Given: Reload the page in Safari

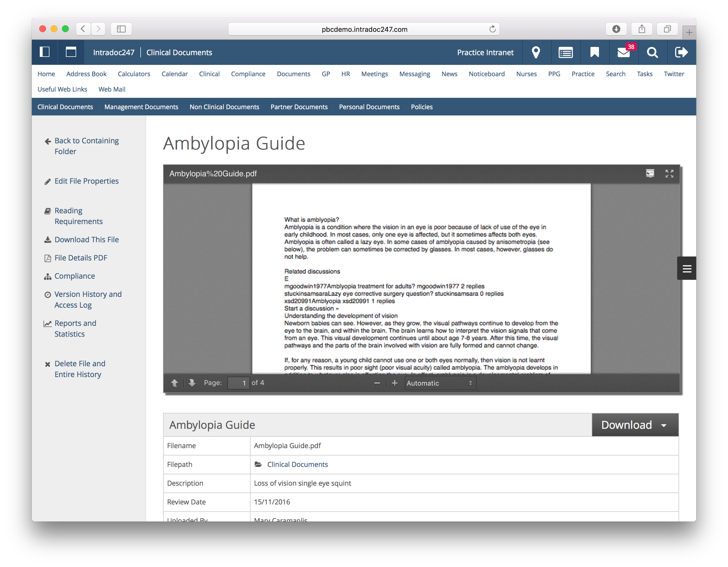Looking at the screenshot, I should click(x=492, y=29).
